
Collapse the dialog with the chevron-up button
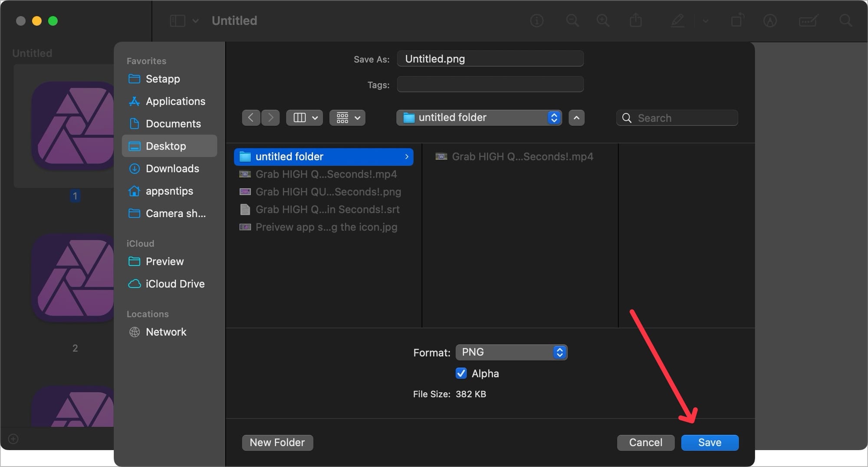click(x=576, y=118)
